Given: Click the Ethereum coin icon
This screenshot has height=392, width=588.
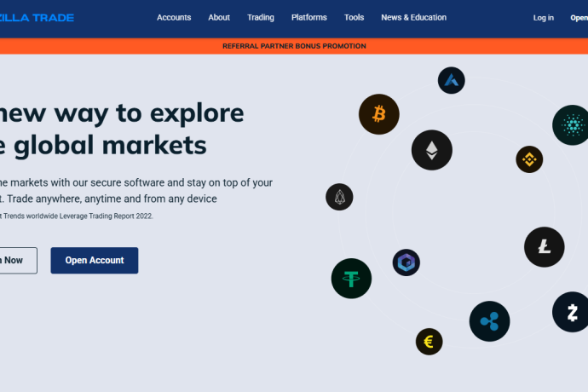Looking at the screenshot, I should pos(431,150).
